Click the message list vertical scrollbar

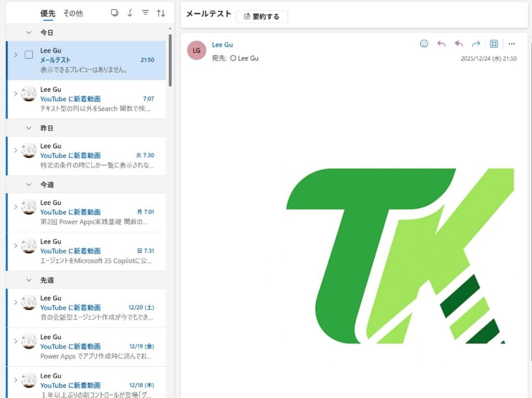[x=170, y=60]
